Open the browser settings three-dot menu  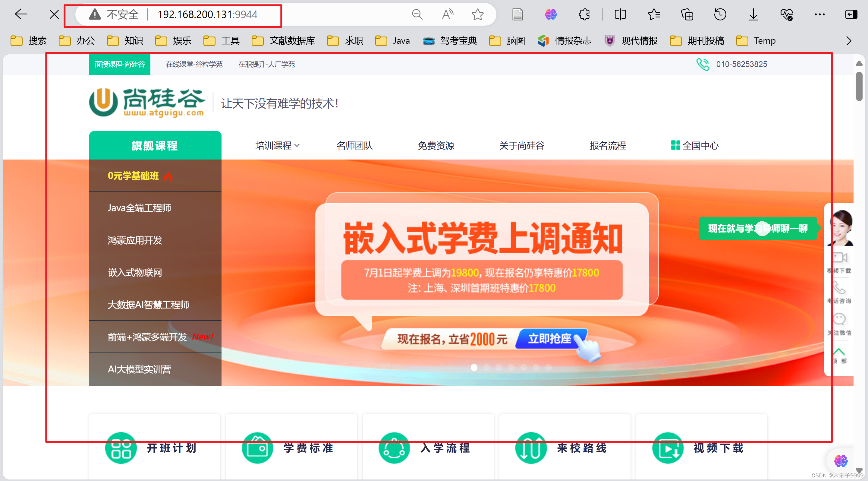(819, 14)
